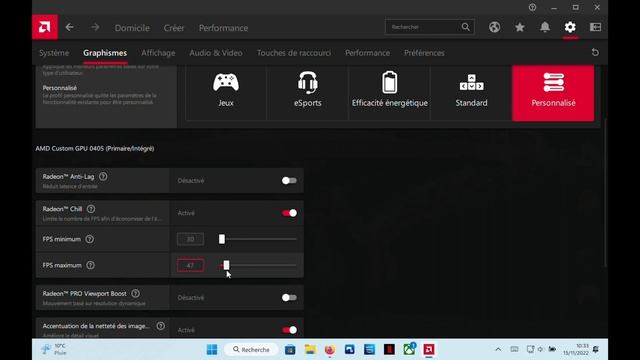This screenshot has height=360, width=640.
Task: Select the eSports graphics profile
Action: (308, 93)
